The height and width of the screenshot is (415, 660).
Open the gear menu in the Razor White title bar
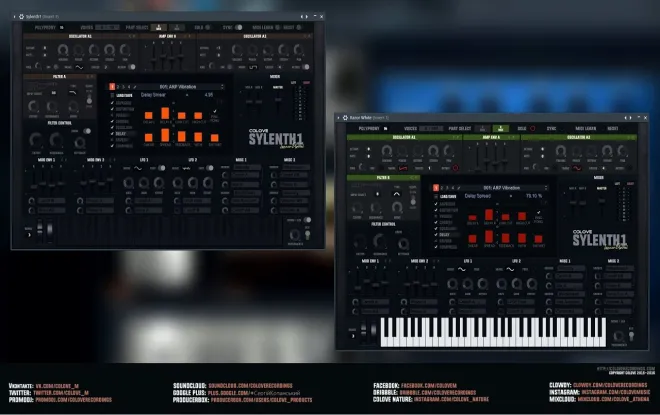coord(345,118)
